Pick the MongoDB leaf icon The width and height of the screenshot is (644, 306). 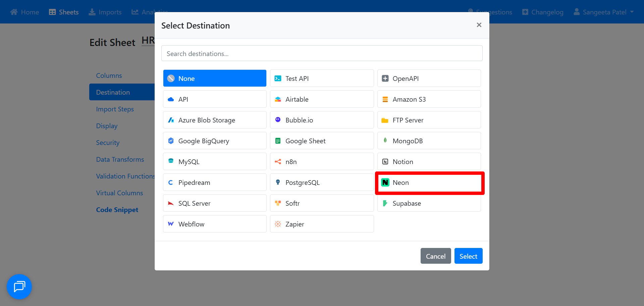pos(385,141)
